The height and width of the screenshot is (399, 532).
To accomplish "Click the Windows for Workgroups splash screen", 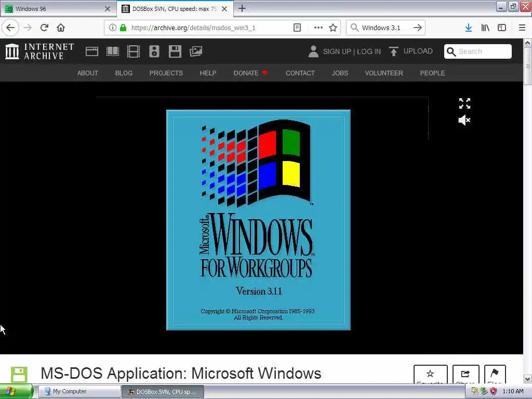I will point(258,220).
